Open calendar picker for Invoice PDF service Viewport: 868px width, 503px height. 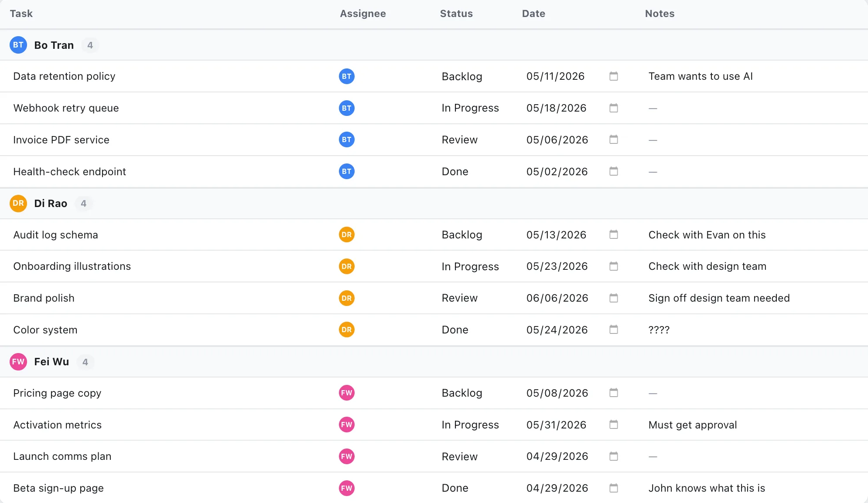tap(613, 139)
